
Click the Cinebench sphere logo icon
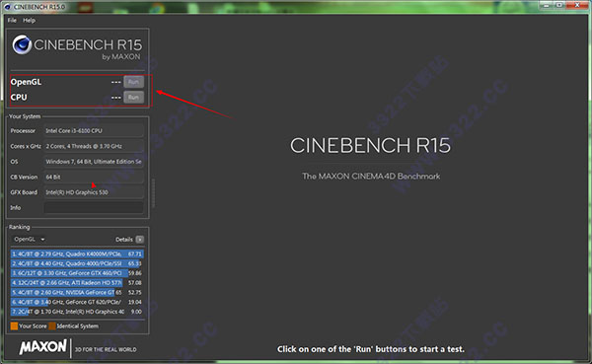22,44
